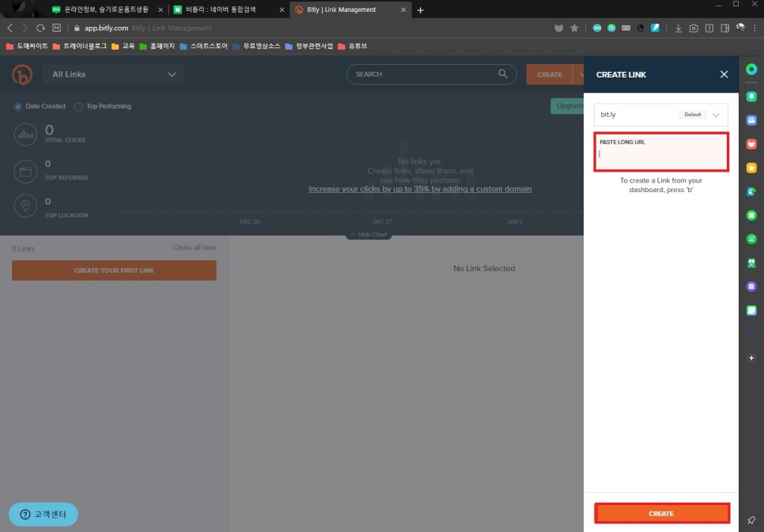Viewport: 764px width, 532px height.
Task: Close the Create Link panel
Action: point(724,74)
